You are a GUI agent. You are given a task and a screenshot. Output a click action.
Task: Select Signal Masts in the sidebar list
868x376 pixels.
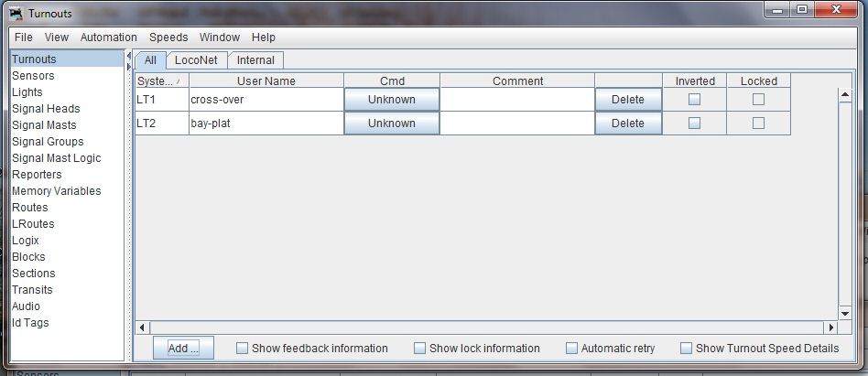(44, 125)
